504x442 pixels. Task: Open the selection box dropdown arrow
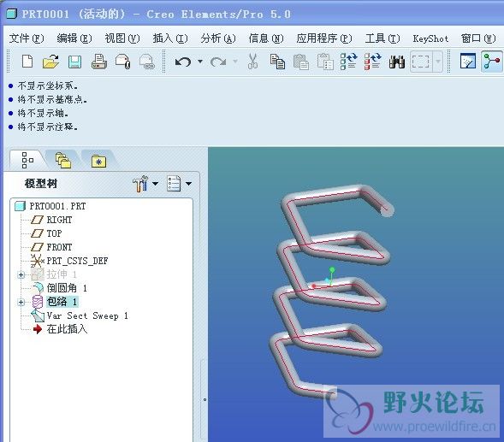[438, 61]
